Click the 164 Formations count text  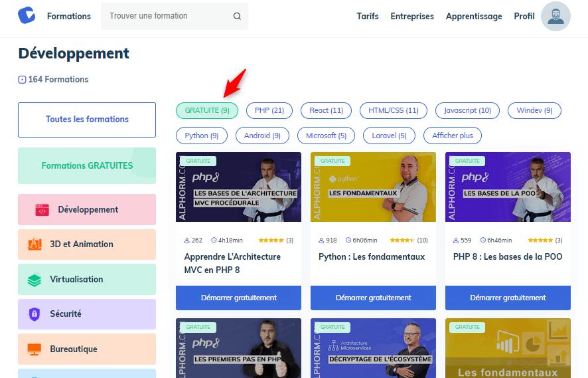[58, 80]
